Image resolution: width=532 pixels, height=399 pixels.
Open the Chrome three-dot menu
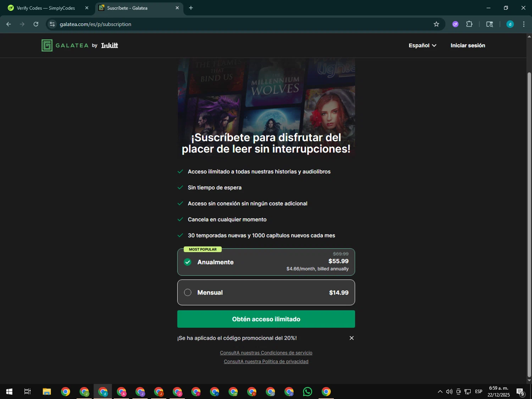524,24
